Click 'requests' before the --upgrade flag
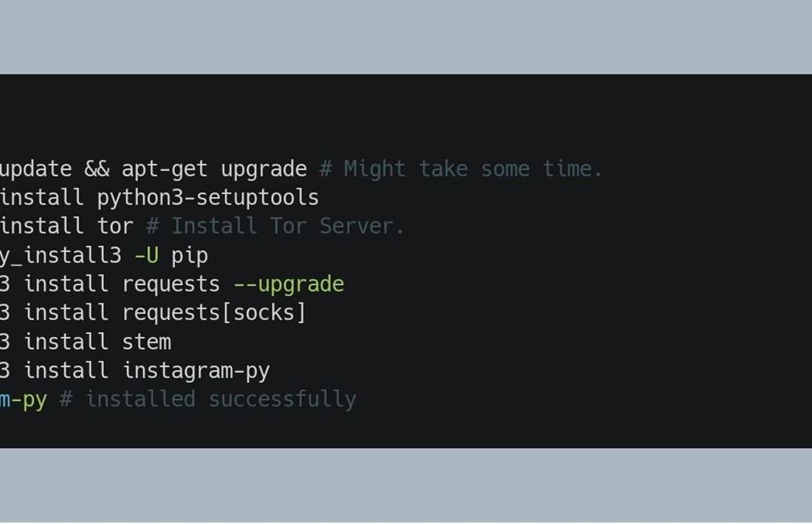The height and width of the screenshot is (524, 812). click(171, 285)
